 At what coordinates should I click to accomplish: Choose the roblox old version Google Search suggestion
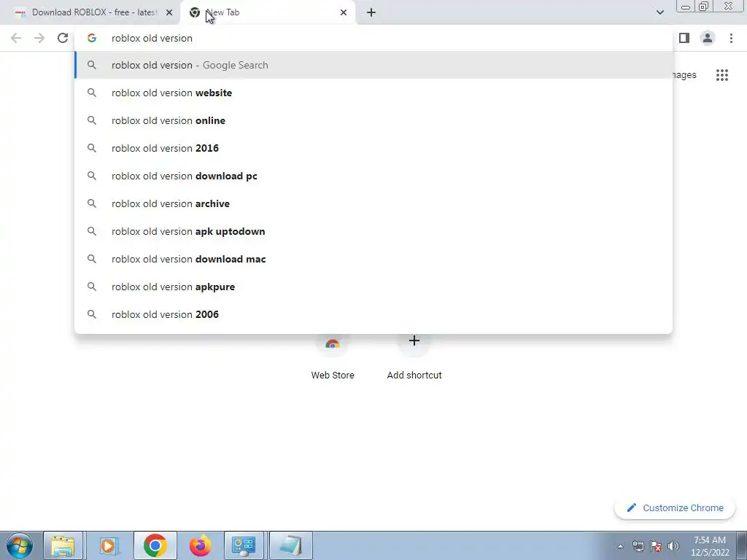pos(373,65)
